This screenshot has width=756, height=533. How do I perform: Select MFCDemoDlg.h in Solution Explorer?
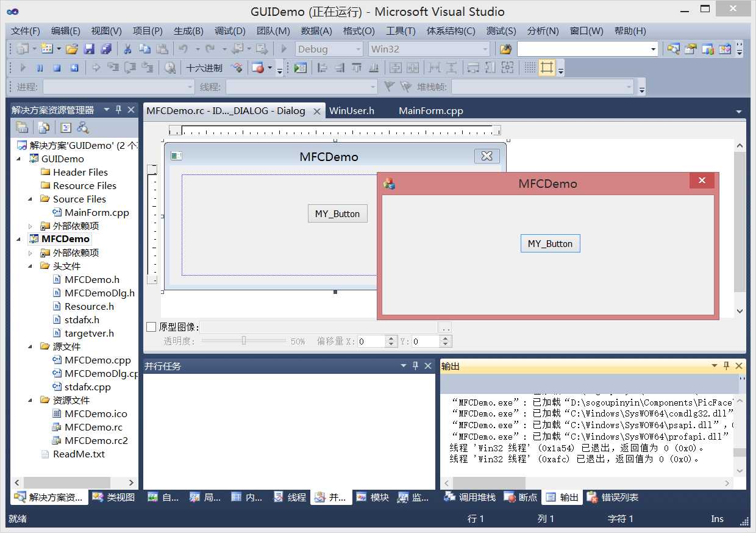(x=99, y=293)
